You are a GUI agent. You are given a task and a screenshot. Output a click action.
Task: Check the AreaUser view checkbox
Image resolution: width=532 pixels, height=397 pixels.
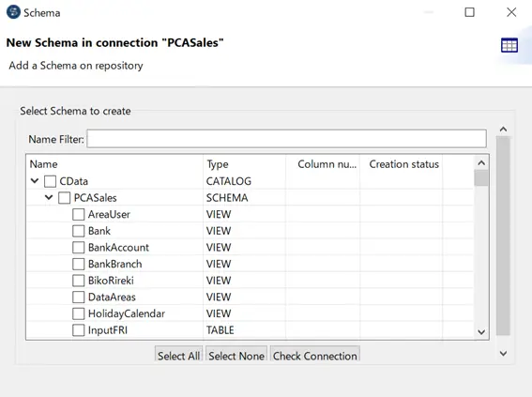point(79,214)
